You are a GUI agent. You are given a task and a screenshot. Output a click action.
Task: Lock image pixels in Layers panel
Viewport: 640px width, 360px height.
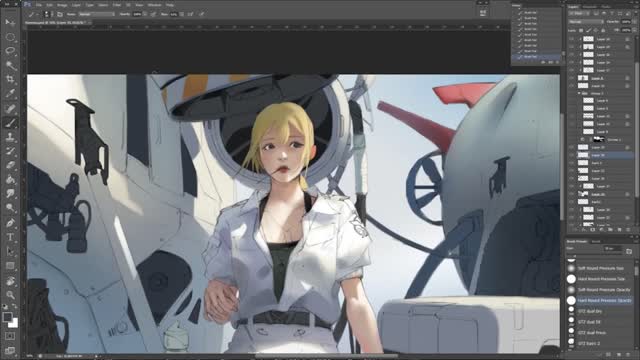(589, 30)
